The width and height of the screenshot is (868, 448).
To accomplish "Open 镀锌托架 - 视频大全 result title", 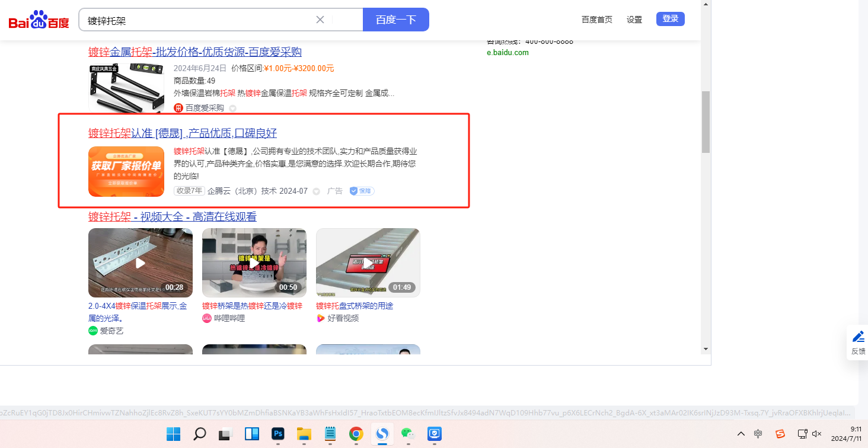I will (x=173, y=217).
